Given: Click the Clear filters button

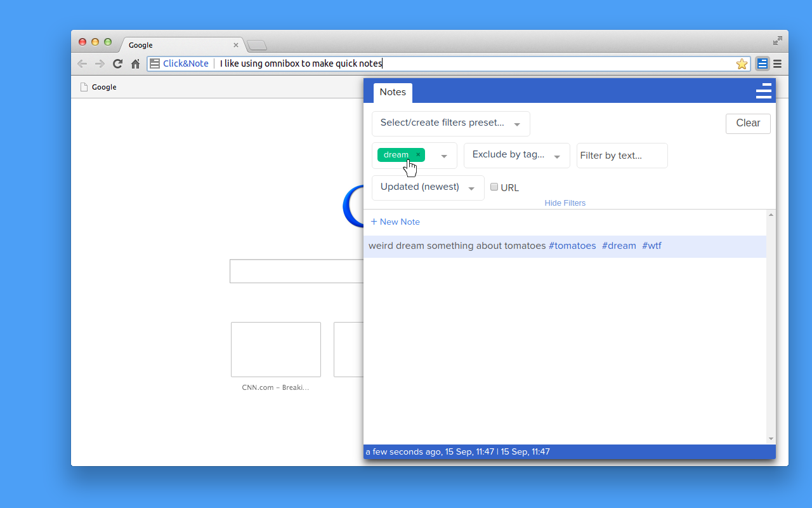Looking at the screenshot, I should tap(748, 123).
